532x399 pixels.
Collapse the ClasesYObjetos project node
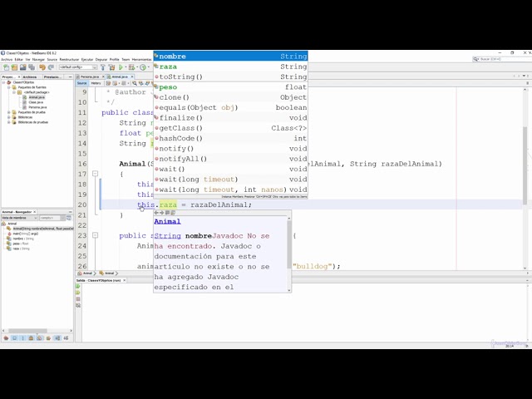(3, 82)
